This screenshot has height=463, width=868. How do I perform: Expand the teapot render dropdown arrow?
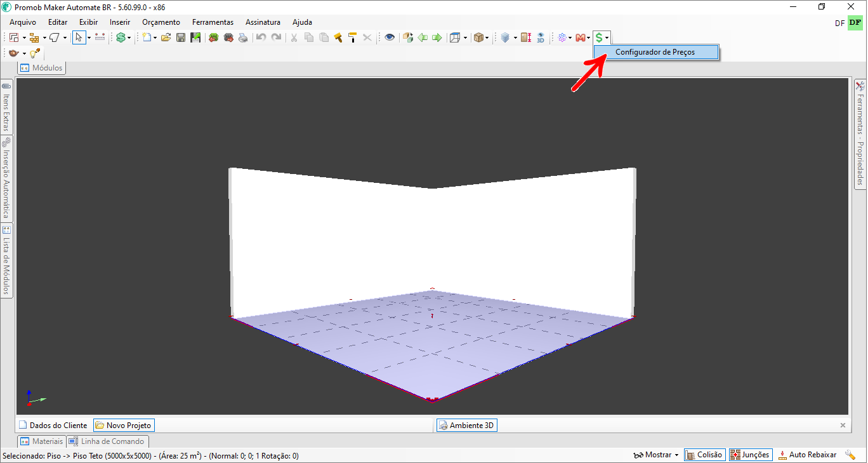pos(24,54)
